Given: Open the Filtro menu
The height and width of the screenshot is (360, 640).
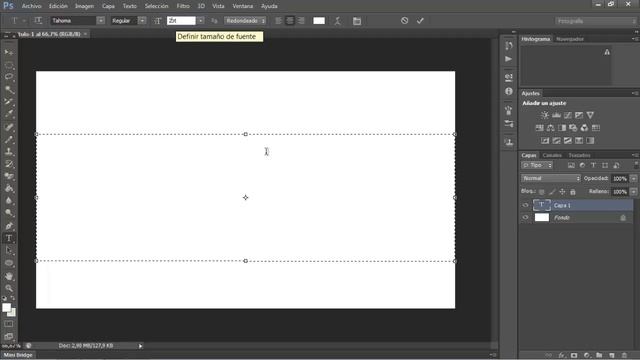Looking at the screenshot, I should (x=183, y=6).
